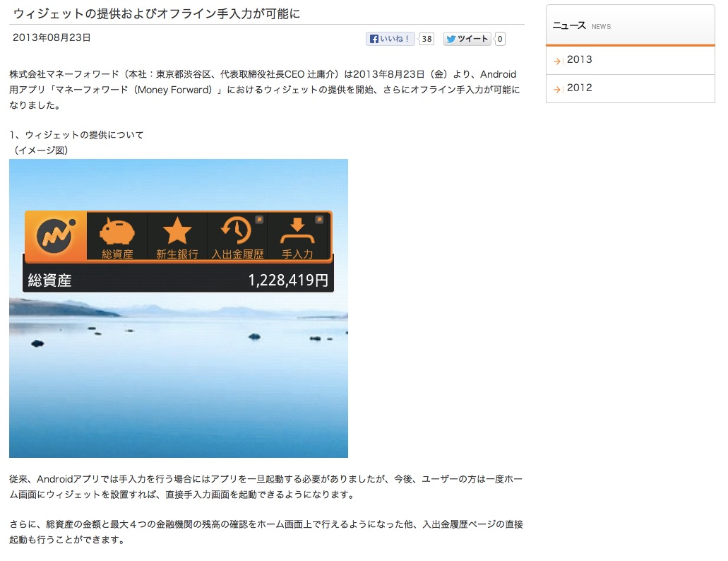Open the 2012 news archive link
The width and height of the screenshot is (728, 561).
point(579,88)
